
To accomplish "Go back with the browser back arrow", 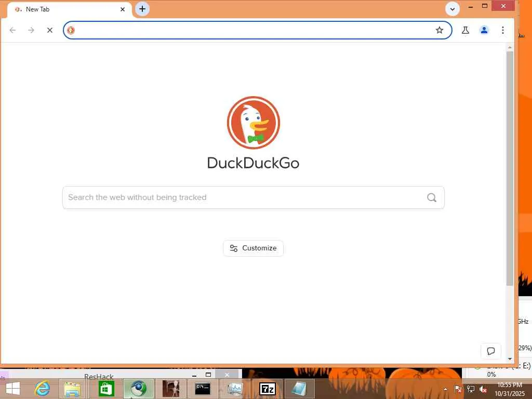I will tap(12, 30).
